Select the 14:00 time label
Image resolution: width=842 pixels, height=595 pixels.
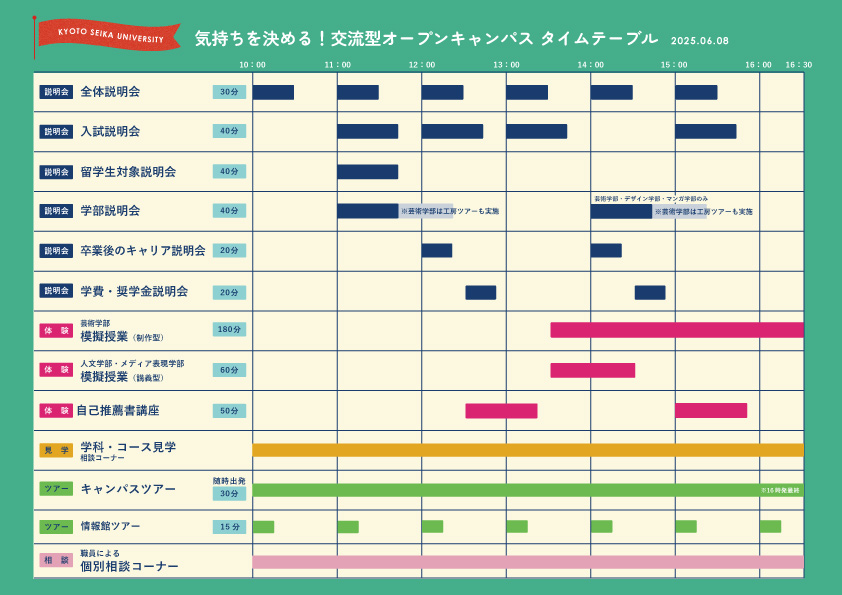point(591,65)
